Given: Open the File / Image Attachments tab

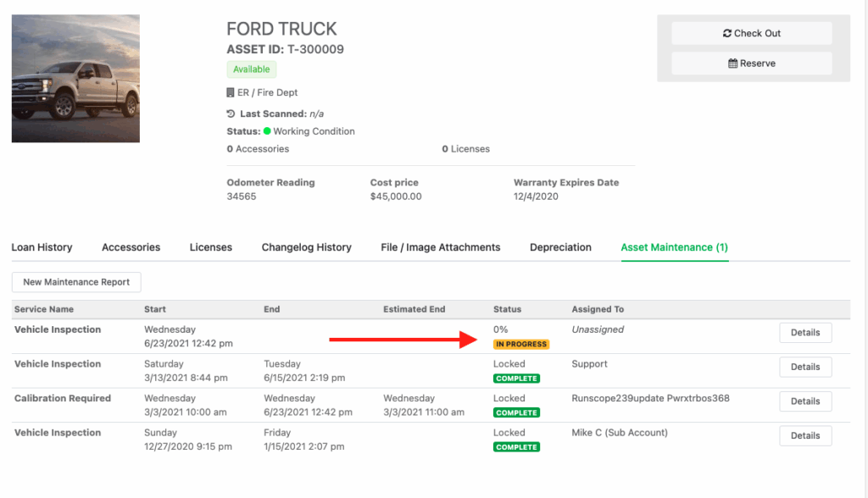Looking at the screenshot, I should coord(438,247).
